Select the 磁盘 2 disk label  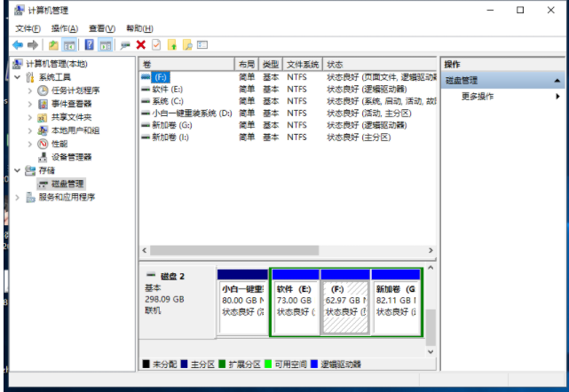(172, 277)
